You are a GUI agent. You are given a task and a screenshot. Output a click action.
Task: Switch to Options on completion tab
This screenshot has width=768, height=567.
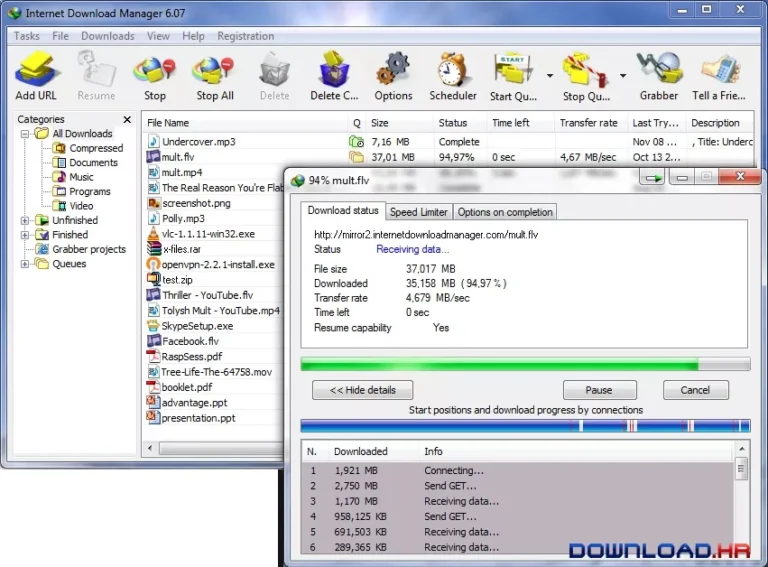click(505, 212)
